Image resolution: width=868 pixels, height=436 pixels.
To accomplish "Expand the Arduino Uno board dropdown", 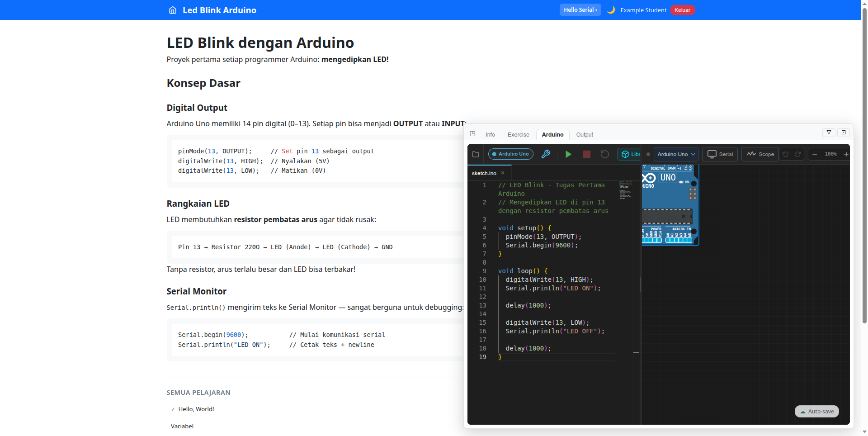I will point(676,154).
